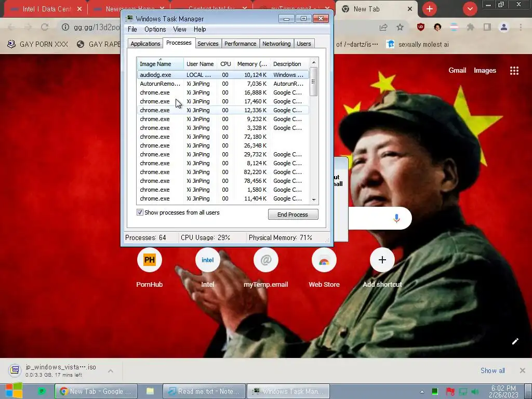Select the audiodg.exe process row

pos(223,75)
